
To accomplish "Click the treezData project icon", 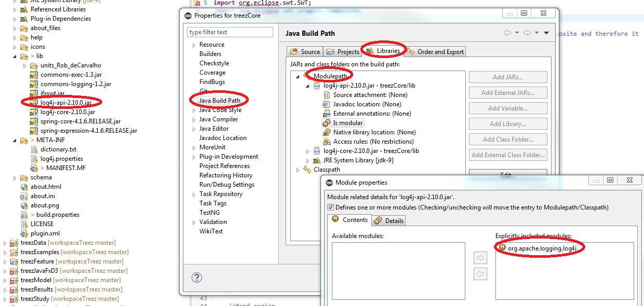I will 15,243.
